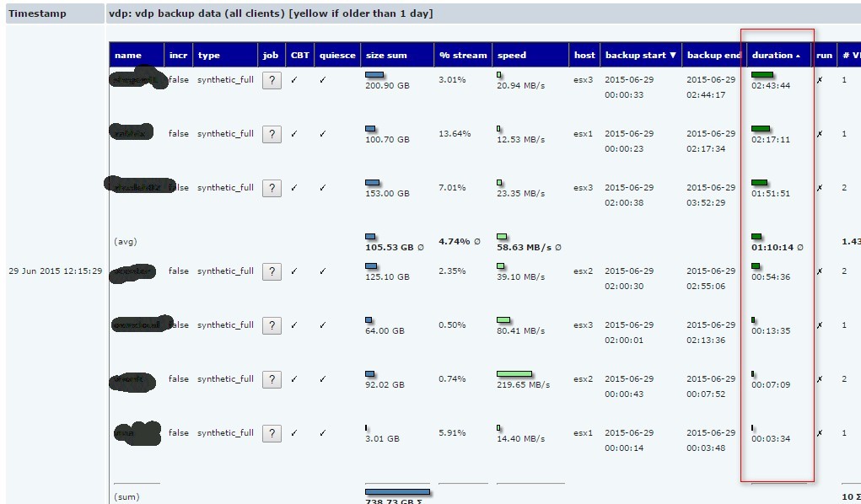This screenshot has height=504, width=861.
Task: Click run cross mark in 02:43:44 row
Action: click(x=820, y=80)
